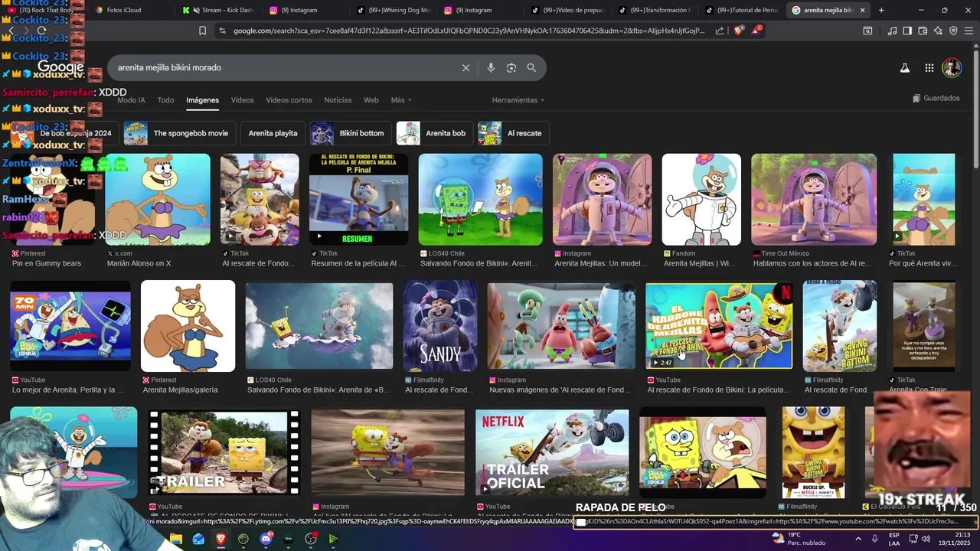
Task: Open File Explorer from taskbar
Action: pyautogui.click(x=176, y=539)
